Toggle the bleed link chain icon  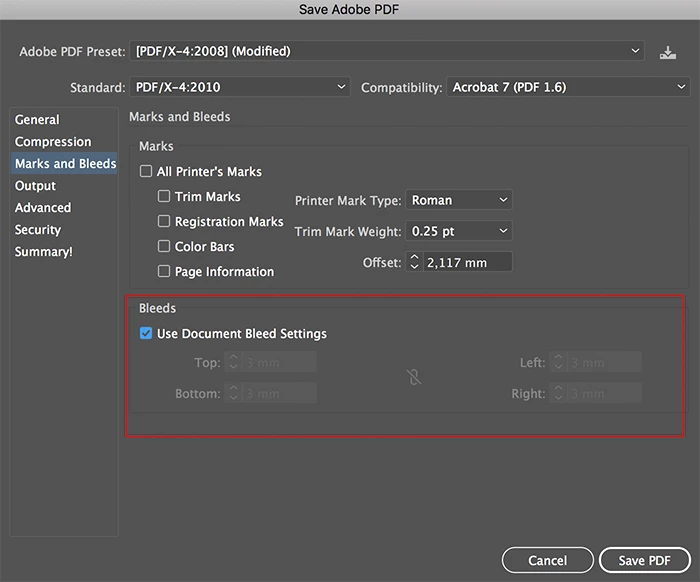click(x=414, y=377)
